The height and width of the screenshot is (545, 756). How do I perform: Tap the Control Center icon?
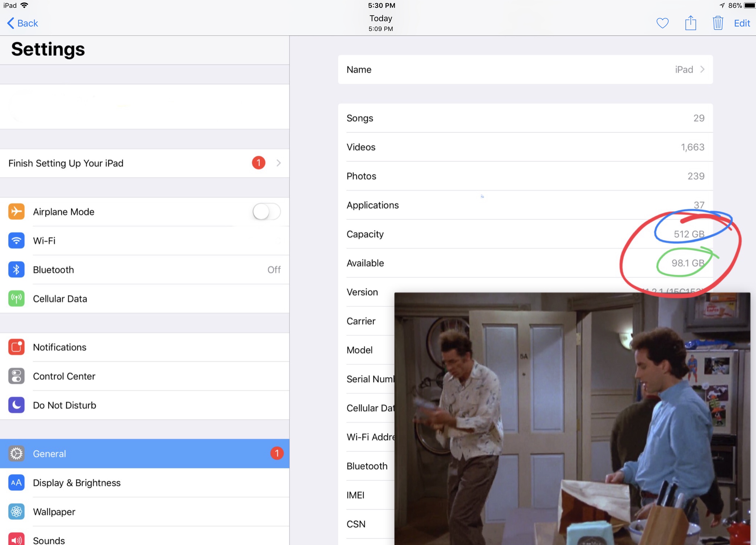coord(16,376)
